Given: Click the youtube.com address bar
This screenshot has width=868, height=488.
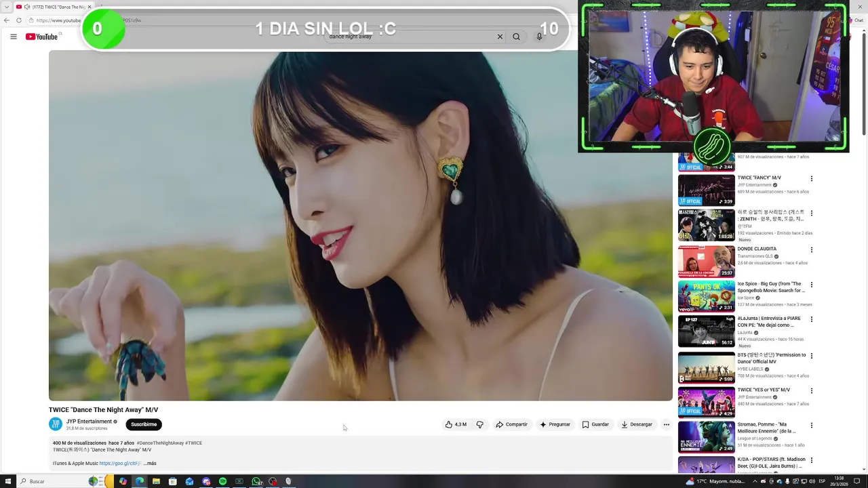Looking at the screenshot, I should pyautogui.click(x=58, y=20).
